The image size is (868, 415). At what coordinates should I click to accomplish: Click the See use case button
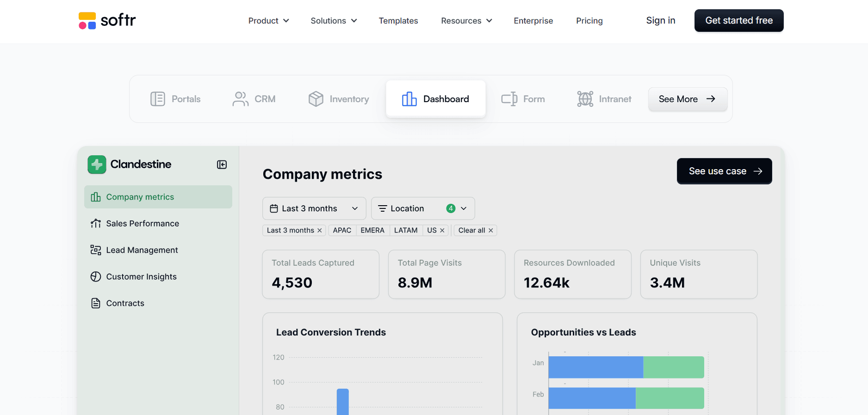pyautogui.click(x=724, y=171)
